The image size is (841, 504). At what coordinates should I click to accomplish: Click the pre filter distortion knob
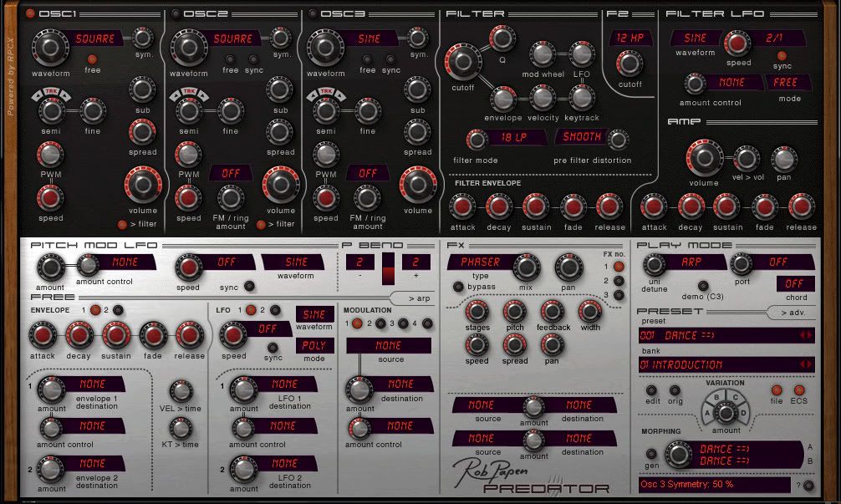(619, 140)
